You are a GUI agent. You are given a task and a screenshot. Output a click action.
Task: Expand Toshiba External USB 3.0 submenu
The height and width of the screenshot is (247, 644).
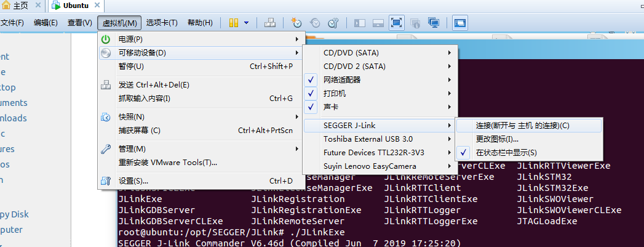(x=380, y=139)
